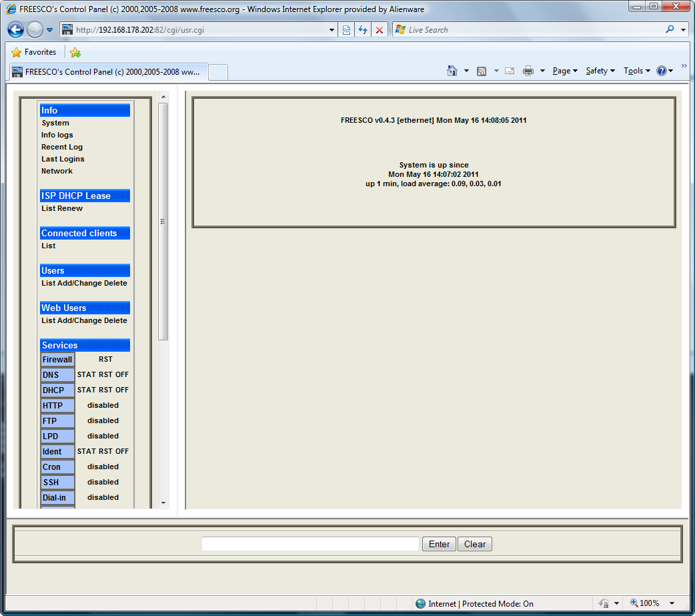Click the browser Back arrow button
695x616 pixels.
click(x=15, y=30)
